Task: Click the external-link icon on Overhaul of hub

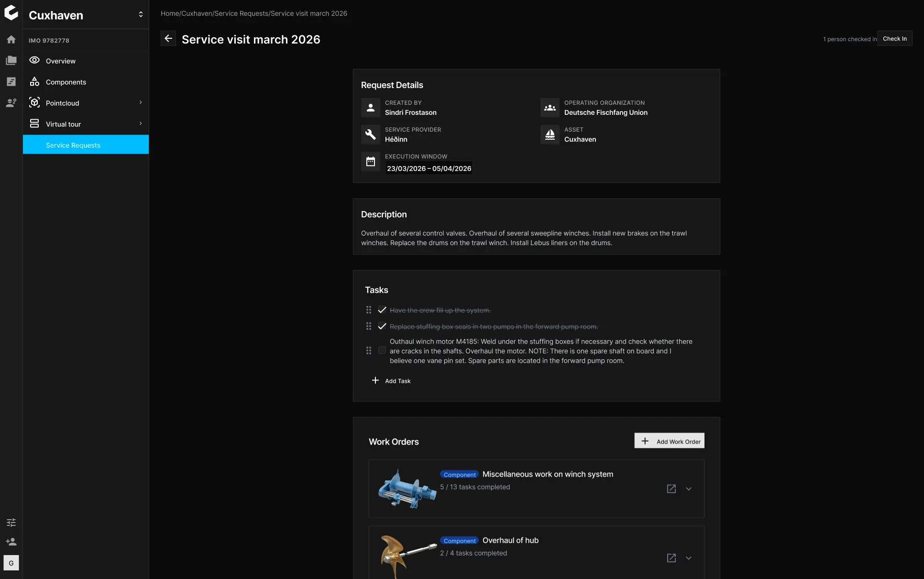Action: pyautogui.click(x=671, y=558)
